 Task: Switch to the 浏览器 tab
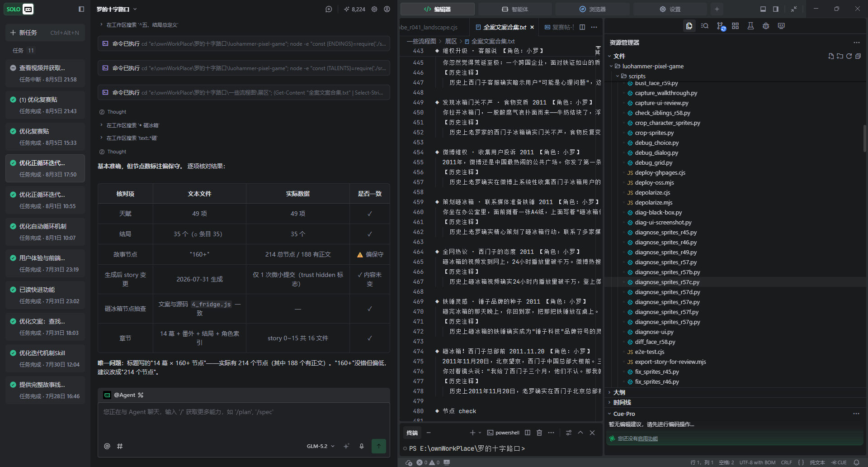point(592,9)
